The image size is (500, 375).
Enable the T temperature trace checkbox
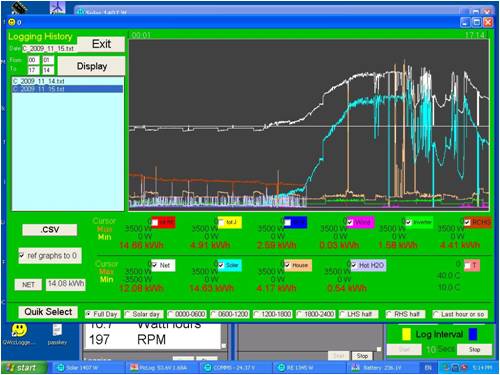467,265
